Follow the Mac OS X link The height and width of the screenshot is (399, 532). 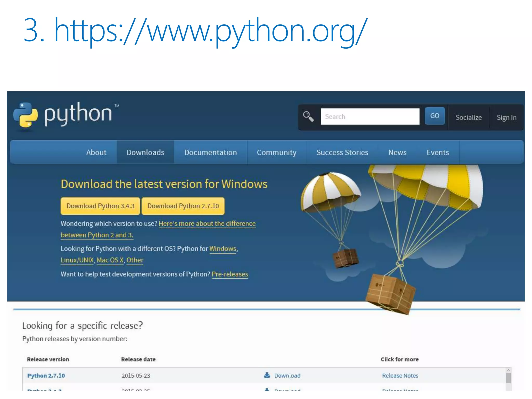pyautogui.click(x=110, y=260)
